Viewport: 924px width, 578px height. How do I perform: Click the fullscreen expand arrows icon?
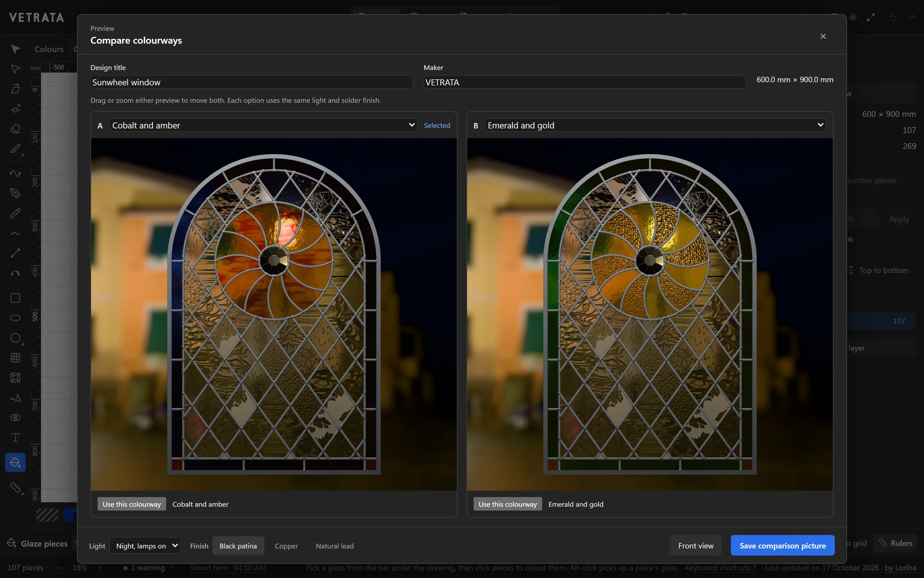[x=870, y=17]
